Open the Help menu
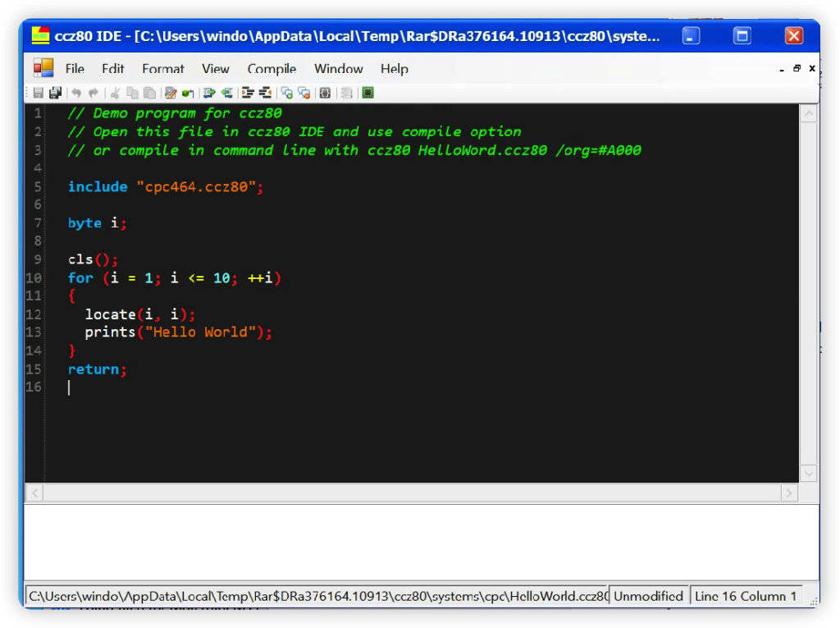 [394, 69]
